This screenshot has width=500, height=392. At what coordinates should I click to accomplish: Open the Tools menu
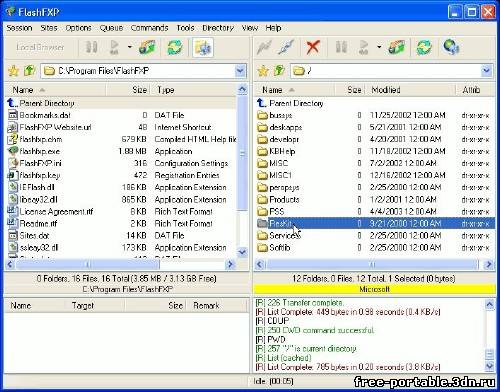185,28
